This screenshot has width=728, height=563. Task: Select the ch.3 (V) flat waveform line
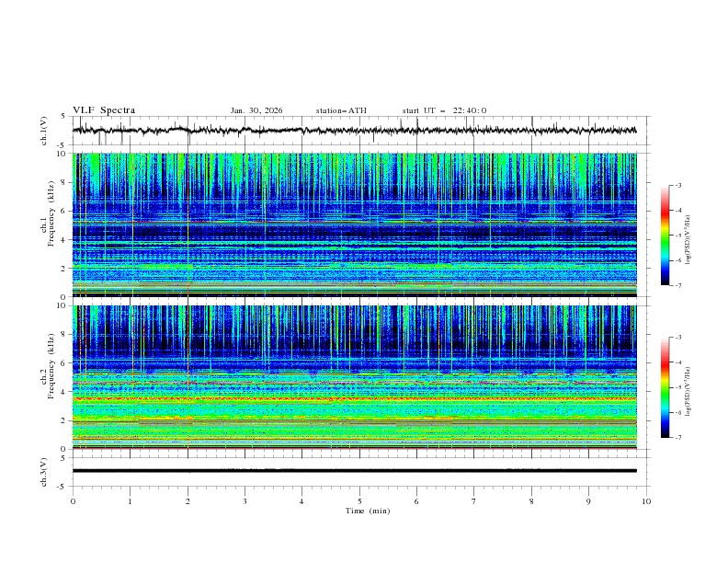(x=358, y=471)
